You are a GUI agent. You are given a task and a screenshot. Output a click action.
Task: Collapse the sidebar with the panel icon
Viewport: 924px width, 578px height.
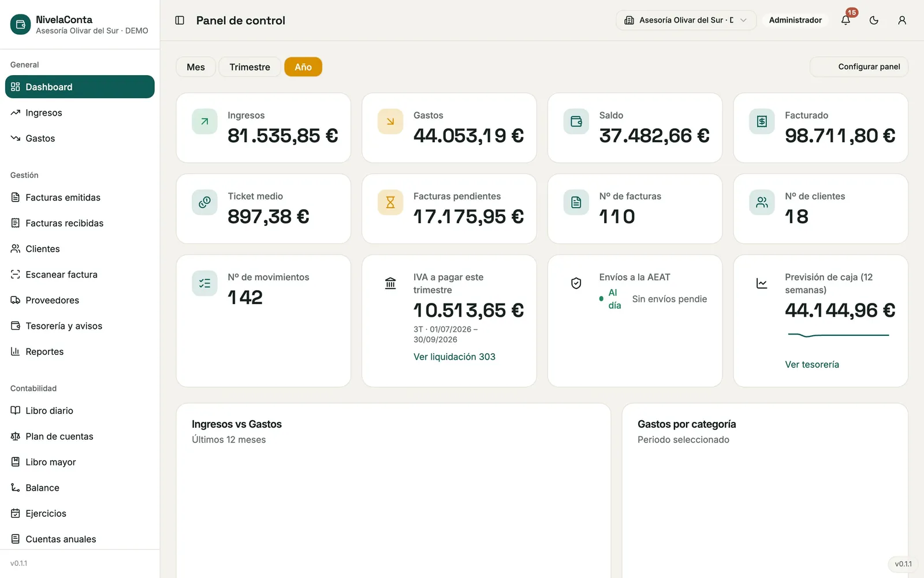pyautogui.click(x=180, y=20)
